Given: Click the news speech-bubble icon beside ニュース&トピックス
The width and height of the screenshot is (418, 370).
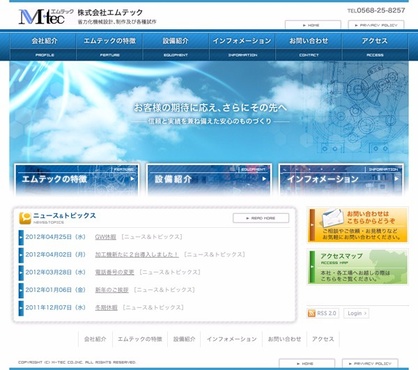Looking at the screenshot, I should coord(25,218).
